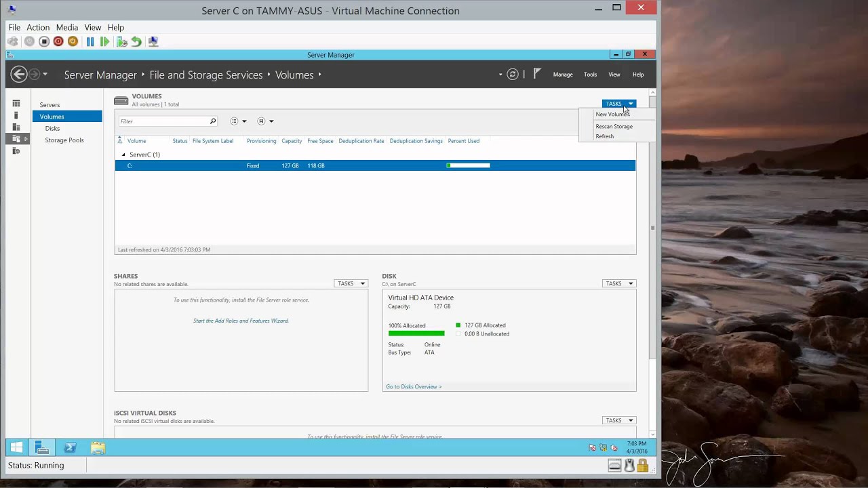Viewport: 868px width, 488px height.
Task: Sort by the Free Space column header
Action: click(320, 141)
